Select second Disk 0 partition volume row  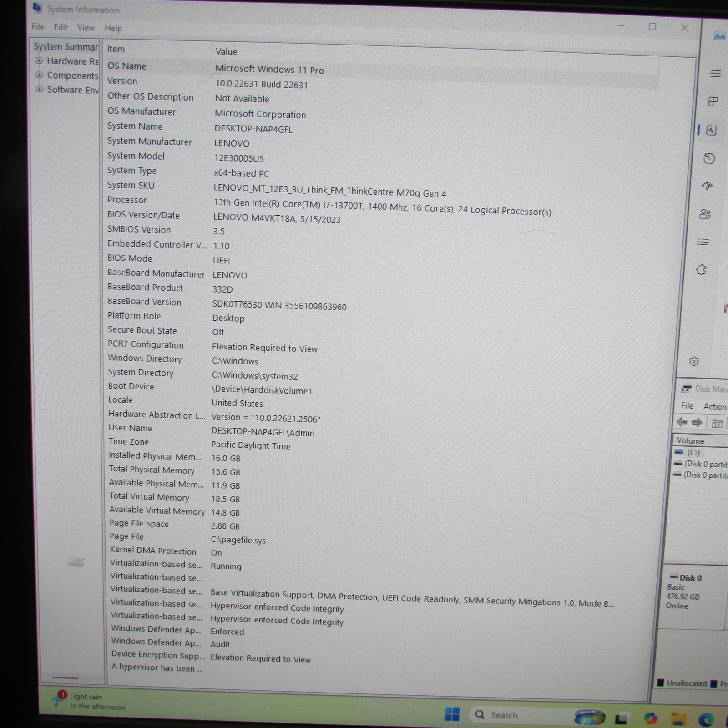click(x=701, y=475)
